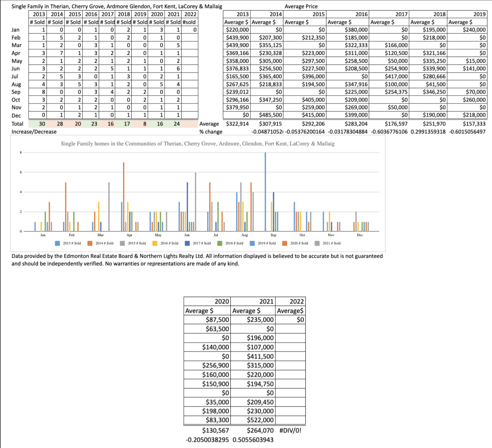The image size is (492, 448).
Task: Pick the 2018 # Sold legend swatch
Action: [x=220, y=243]
